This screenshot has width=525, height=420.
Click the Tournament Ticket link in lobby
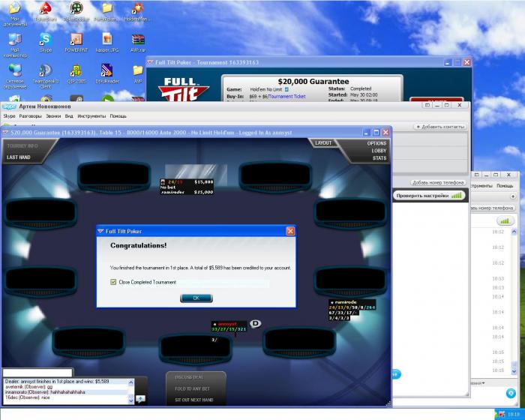tap(287, 96)
